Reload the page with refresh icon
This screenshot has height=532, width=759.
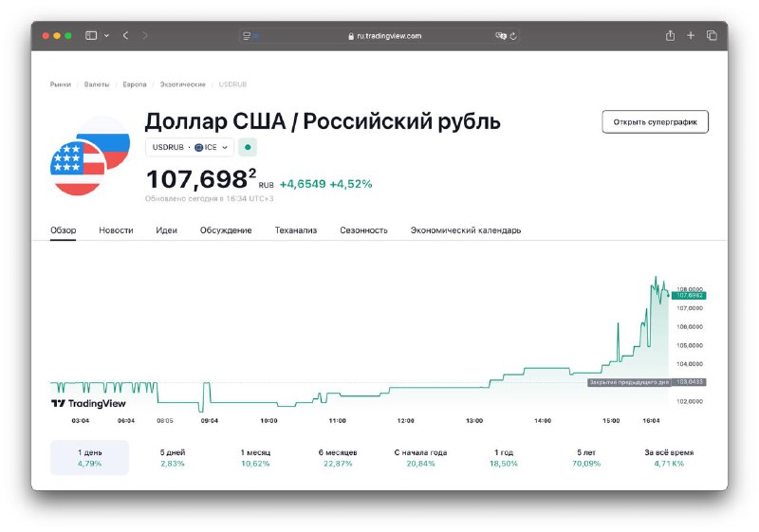click(513, 36)
